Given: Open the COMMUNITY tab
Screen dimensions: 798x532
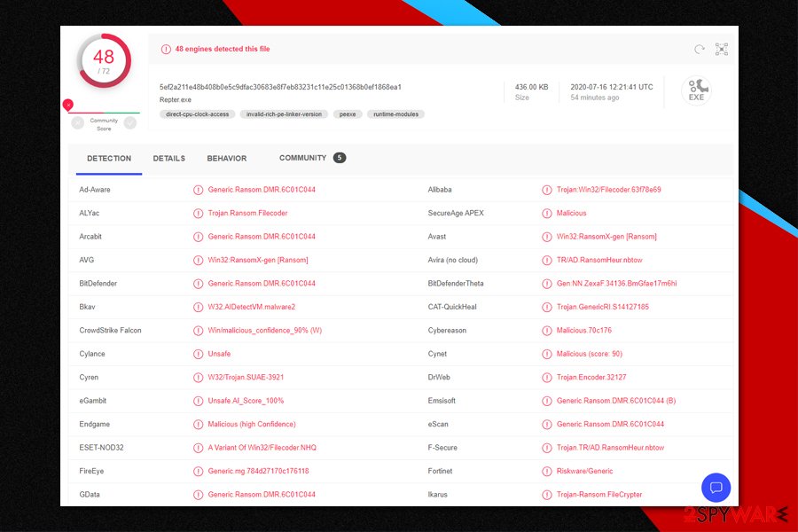Looking at the screenshot, I should coord(312,158).
